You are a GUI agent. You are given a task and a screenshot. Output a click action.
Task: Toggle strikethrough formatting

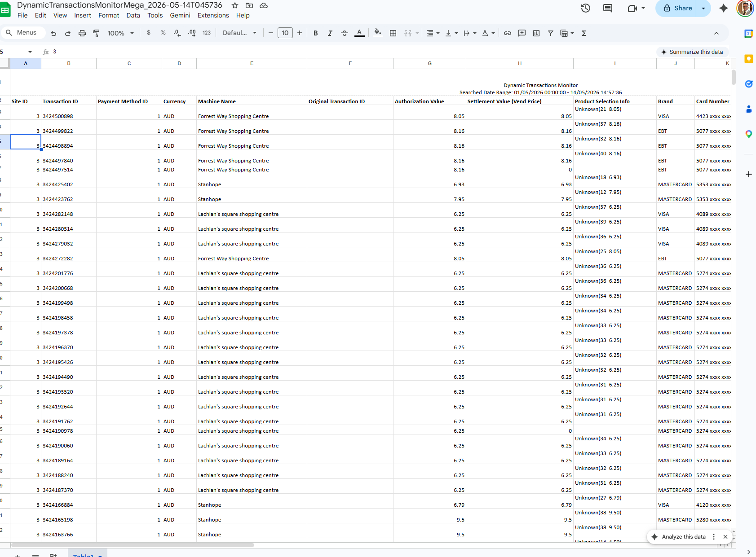tap(345, 33)
